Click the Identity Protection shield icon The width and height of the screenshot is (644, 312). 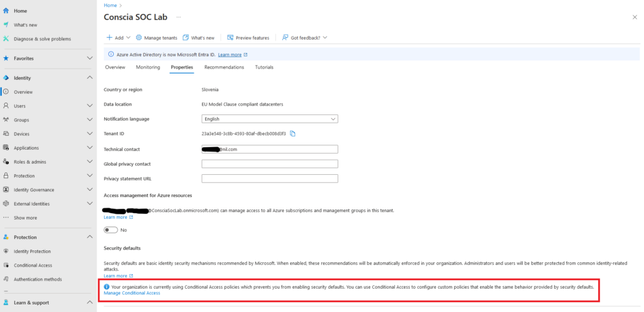[6, 251]
